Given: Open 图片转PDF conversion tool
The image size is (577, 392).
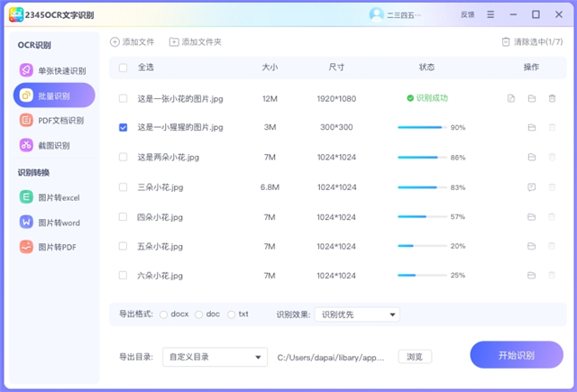Looking at the screenshot, I should point(53,246).
